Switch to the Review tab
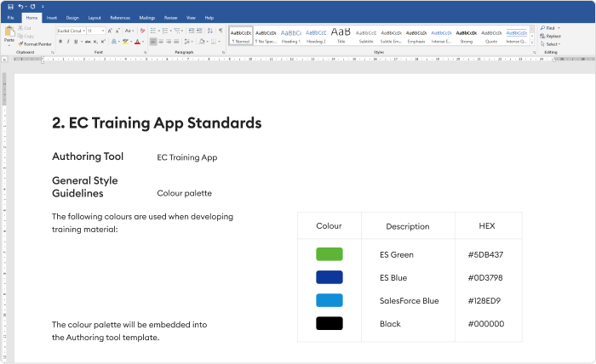The height and width of the screenshot is (364, 596). pos(170,18)
